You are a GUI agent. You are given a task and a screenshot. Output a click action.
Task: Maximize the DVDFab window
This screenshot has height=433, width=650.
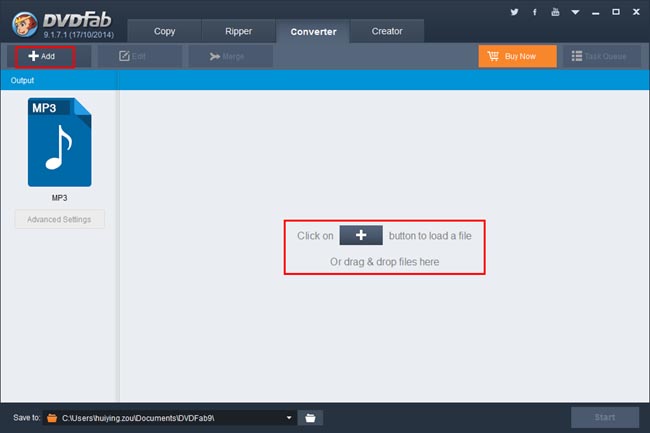click(x=616, y=12)
